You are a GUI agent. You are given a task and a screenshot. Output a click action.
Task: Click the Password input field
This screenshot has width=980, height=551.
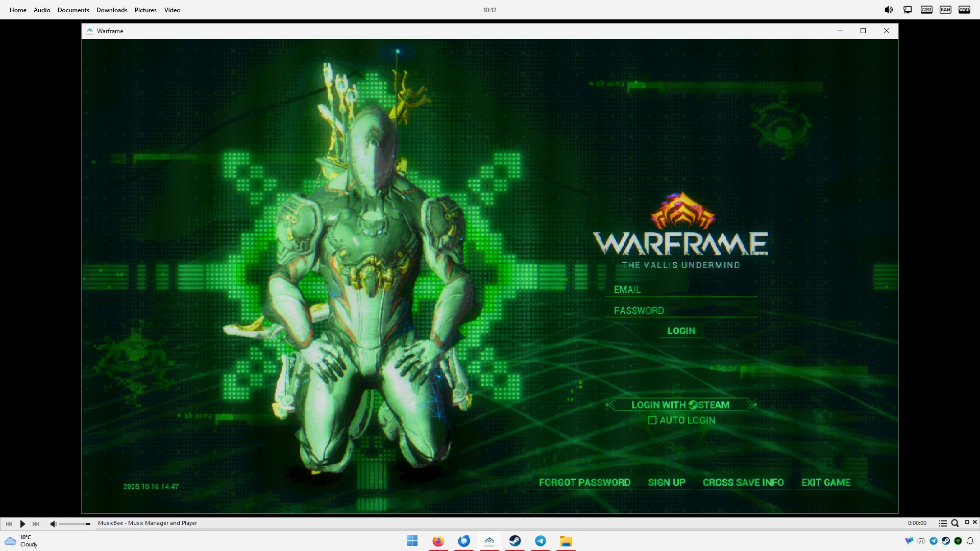681,311
